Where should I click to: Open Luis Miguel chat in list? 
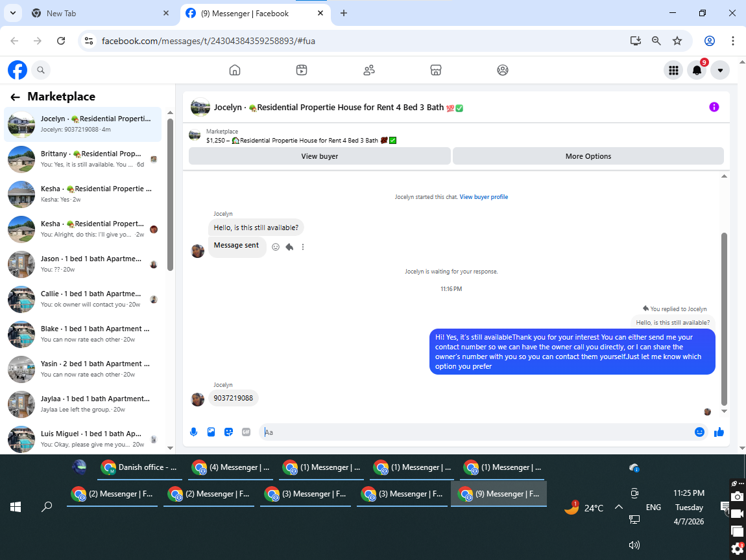point(83,439)
